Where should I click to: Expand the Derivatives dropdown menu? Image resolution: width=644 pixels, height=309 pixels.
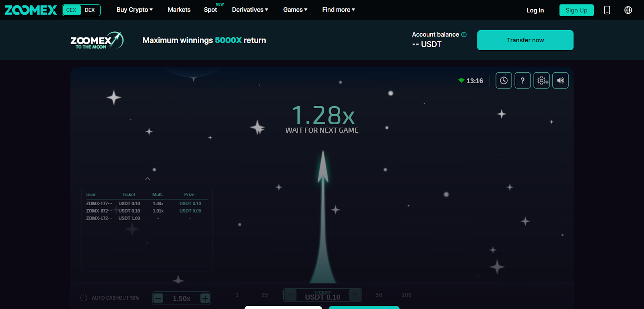[250, 10]
